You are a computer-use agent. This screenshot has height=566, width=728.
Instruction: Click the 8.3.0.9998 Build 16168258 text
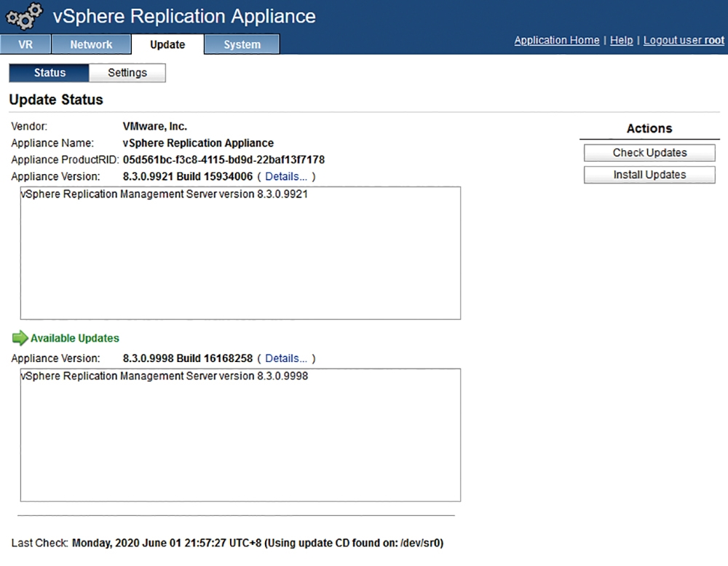tap(188, 358)
